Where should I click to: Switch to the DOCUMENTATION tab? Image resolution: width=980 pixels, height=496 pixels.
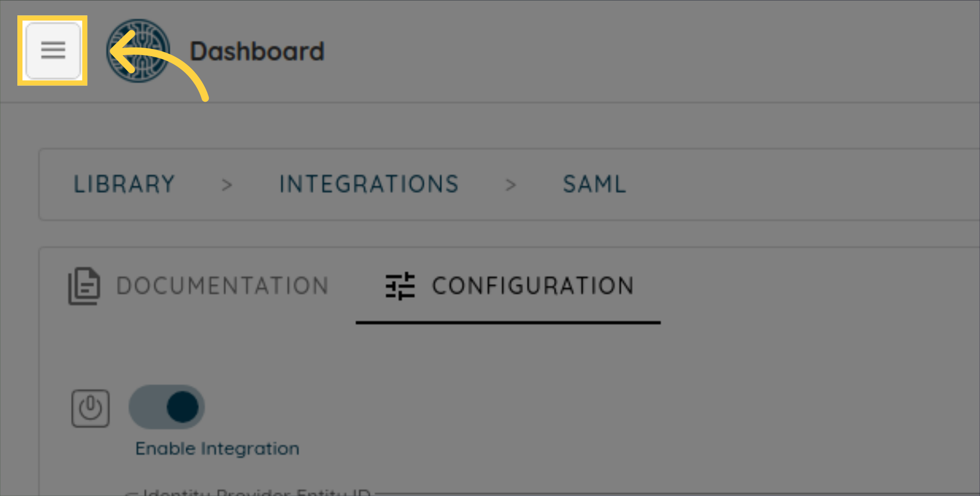click(223, 286)
